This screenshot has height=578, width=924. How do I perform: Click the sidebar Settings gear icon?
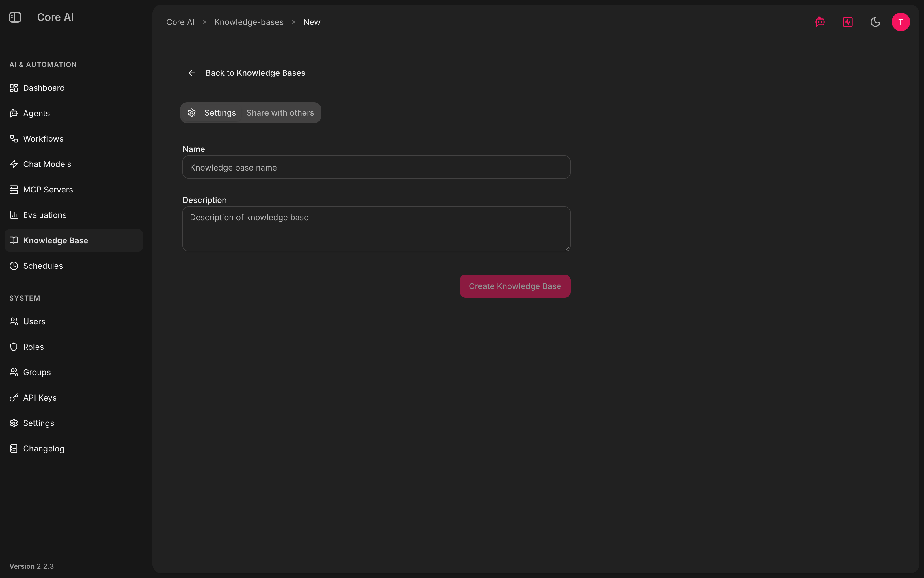pyautogui.click(x=14, y=423)
